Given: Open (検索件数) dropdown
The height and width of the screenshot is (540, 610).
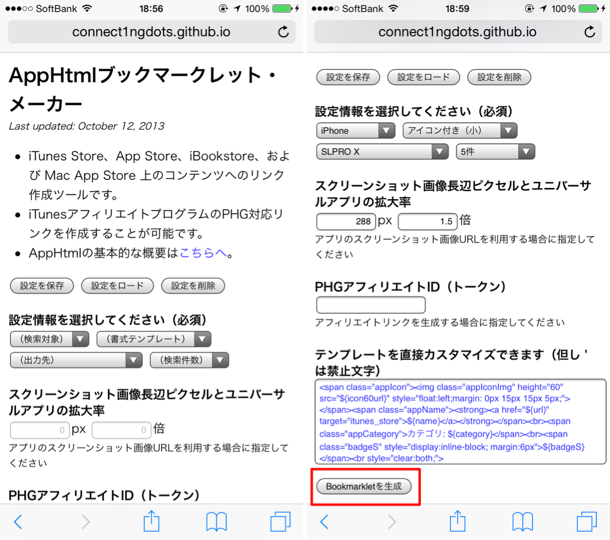Looking at the screenshot, I should [x=189, y=360].
